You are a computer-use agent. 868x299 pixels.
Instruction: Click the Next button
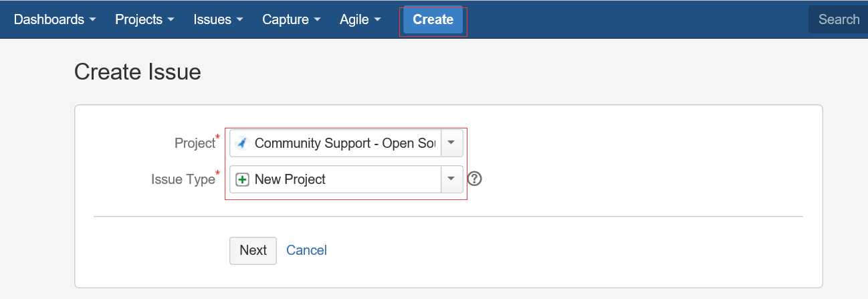click(253, 250)
